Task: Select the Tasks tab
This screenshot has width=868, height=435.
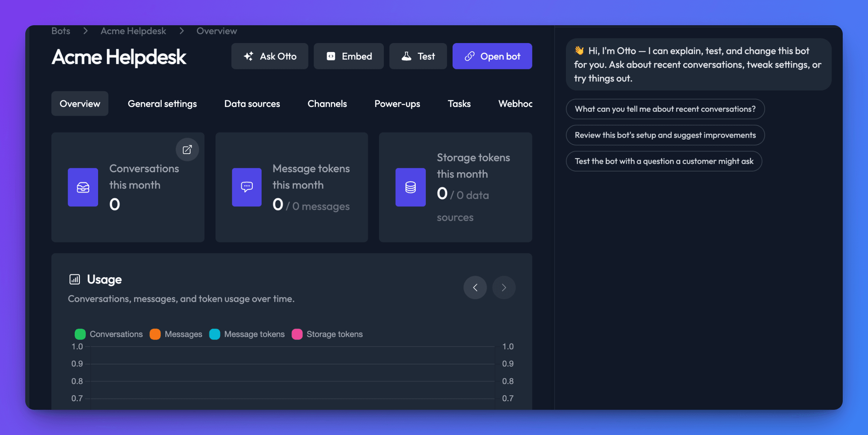Action: (x=459, y=104)
